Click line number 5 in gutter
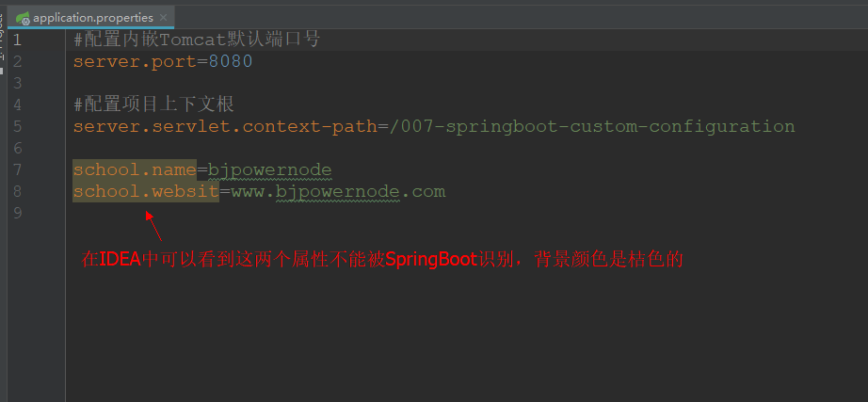 click(x=17, y=126)
